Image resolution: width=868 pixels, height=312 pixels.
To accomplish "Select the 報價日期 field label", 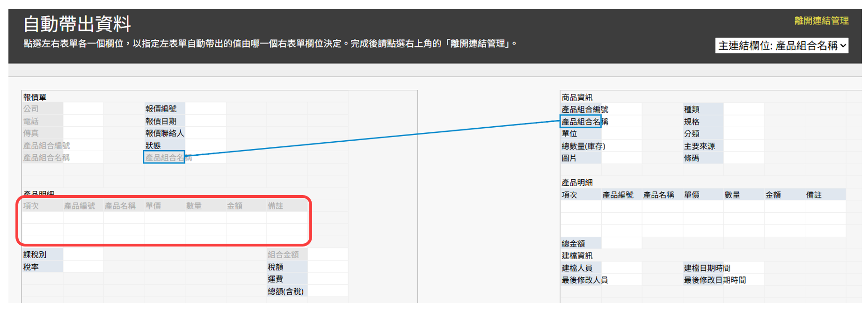I will [161, 121].
